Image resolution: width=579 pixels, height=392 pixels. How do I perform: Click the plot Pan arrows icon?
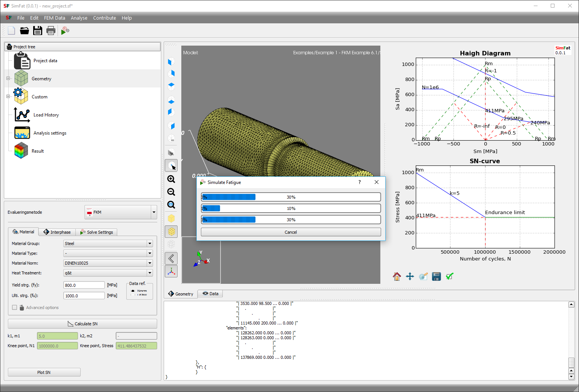[410, 276]
